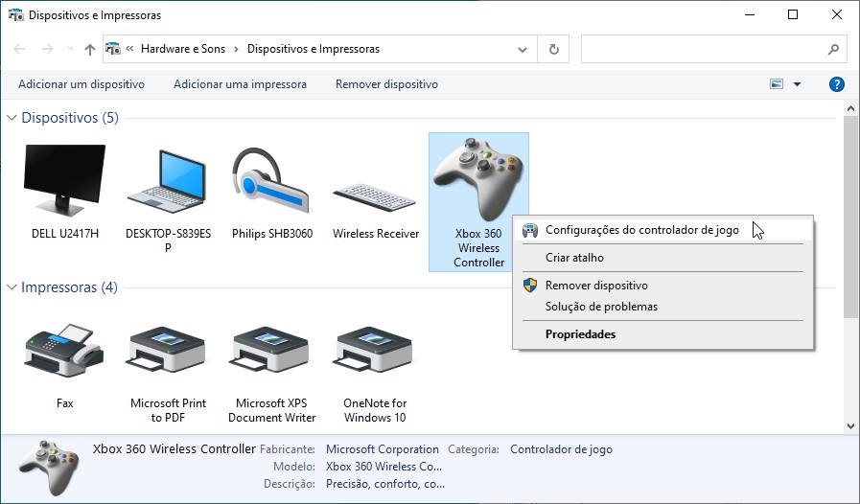The height and width of the screenshot is (504, 860).
Task: Open recent locations dropdown arrow
Action: (70, 49)
